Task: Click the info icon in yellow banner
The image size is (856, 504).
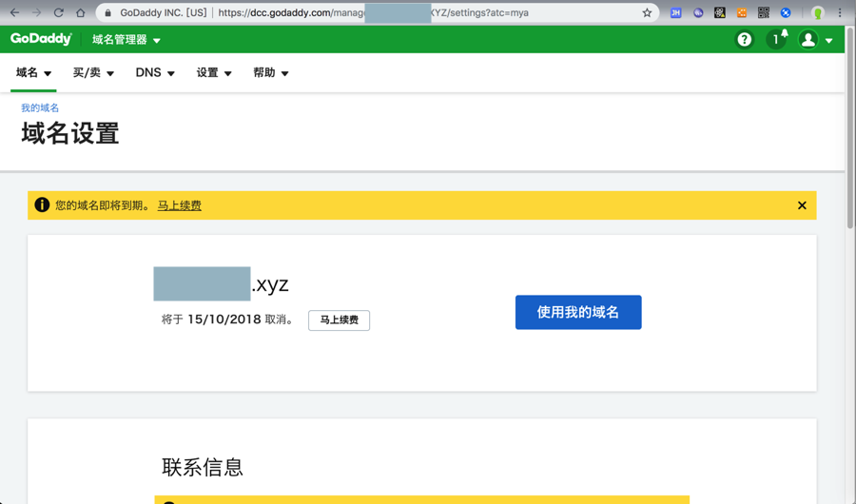Action: pyautogui.click(x=42, y=204)
